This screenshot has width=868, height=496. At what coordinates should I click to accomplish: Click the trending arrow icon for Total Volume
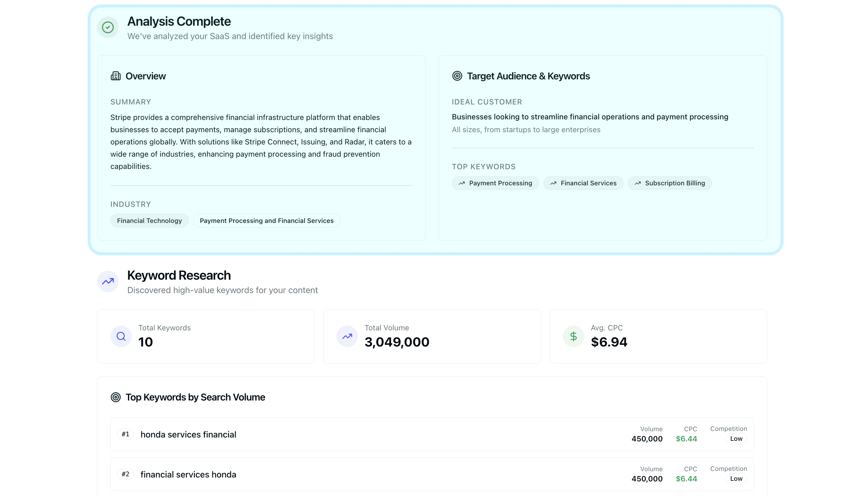[x=347, y=336]
